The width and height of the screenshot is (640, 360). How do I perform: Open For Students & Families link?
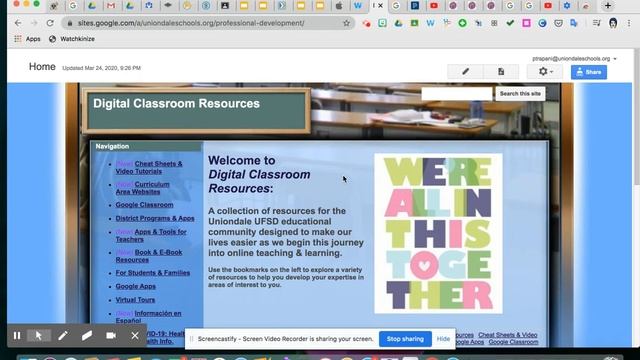(153, 273)
